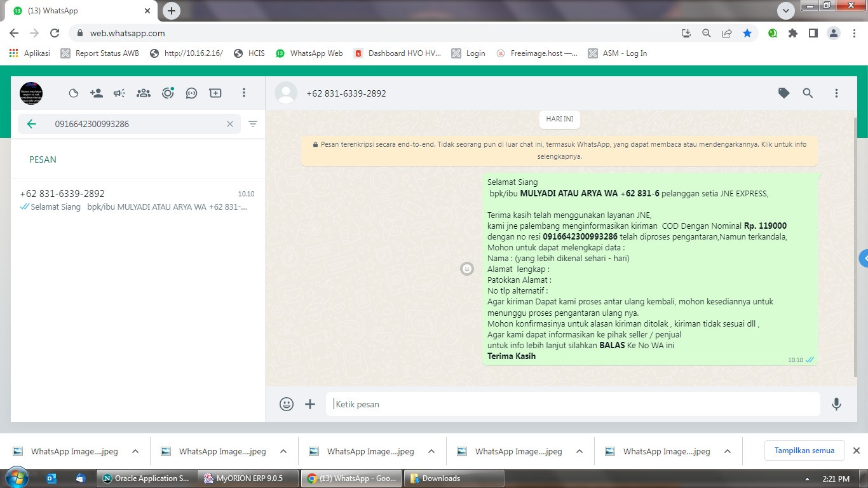Open the Chrome profile avatar
Screen dimensions: 868x488
pos(834,33)
